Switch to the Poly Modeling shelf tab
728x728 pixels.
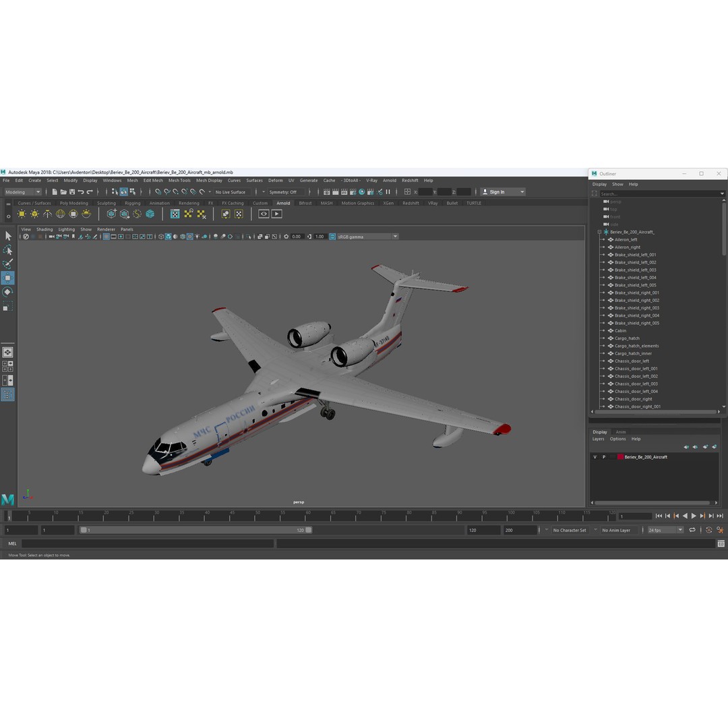tap(74, 203)
